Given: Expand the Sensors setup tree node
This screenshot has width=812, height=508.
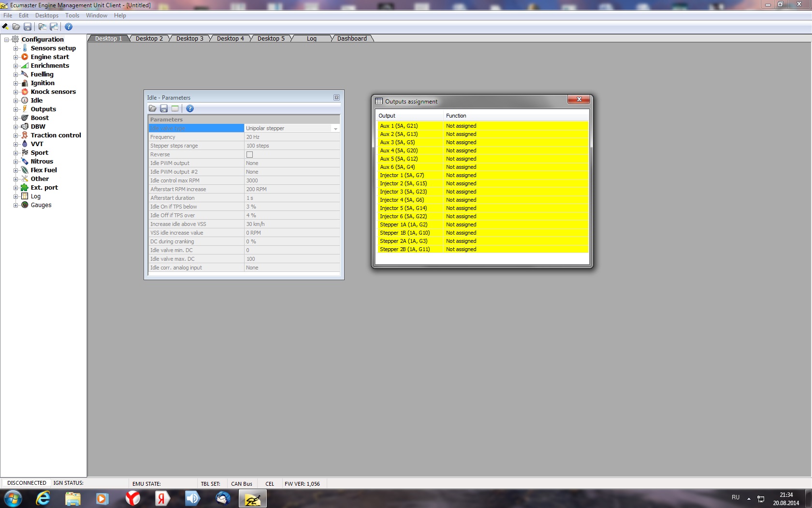Looking at the screenshot, I should coord(15,48).
